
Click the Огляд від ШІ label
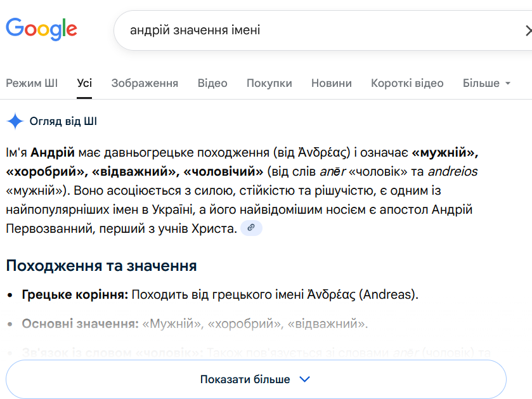pyautogui.click(x=63, y=121)
